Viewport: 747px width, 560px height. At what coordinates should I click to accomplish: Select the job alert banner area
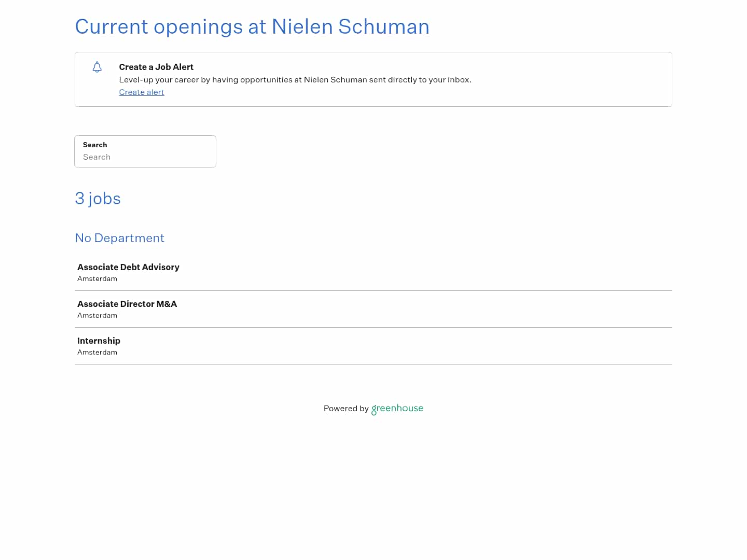click(x=373, y=79)
